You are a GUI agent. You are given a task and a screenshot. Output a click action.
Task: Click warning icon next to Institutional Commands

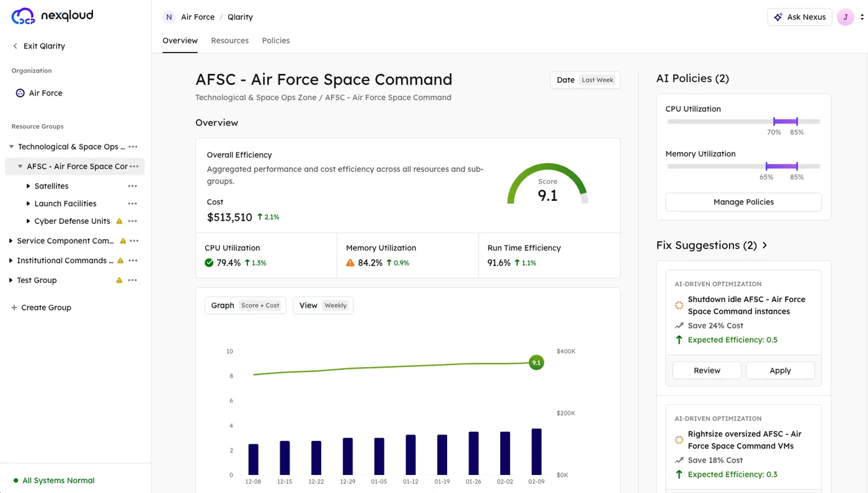pos(120,260)
